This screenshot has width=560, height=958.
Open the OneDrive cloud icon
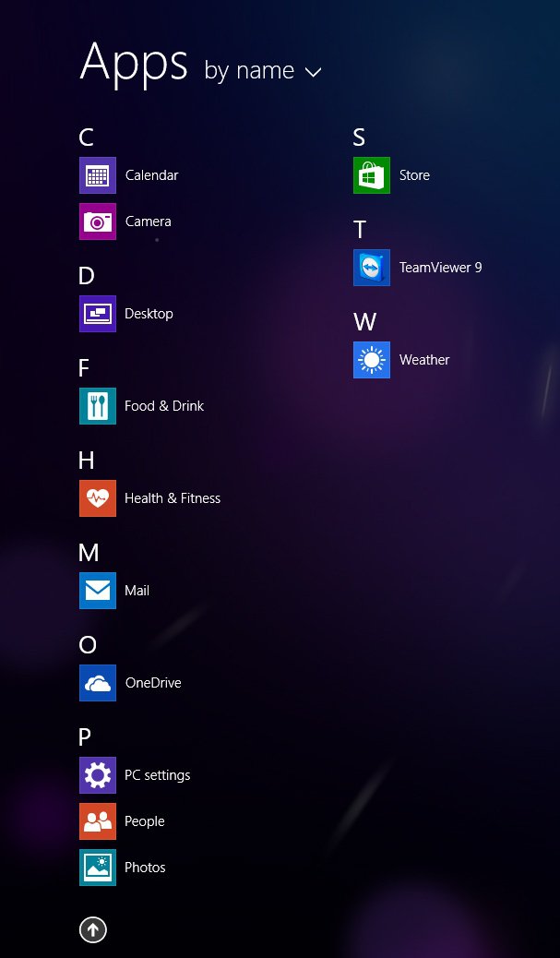pyautogui.click(x=98, y=682)
